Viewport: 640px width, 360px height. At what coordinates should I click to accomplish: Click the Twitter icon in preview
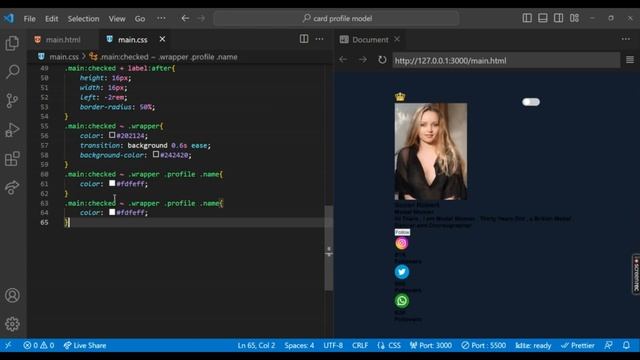point(402,272)
